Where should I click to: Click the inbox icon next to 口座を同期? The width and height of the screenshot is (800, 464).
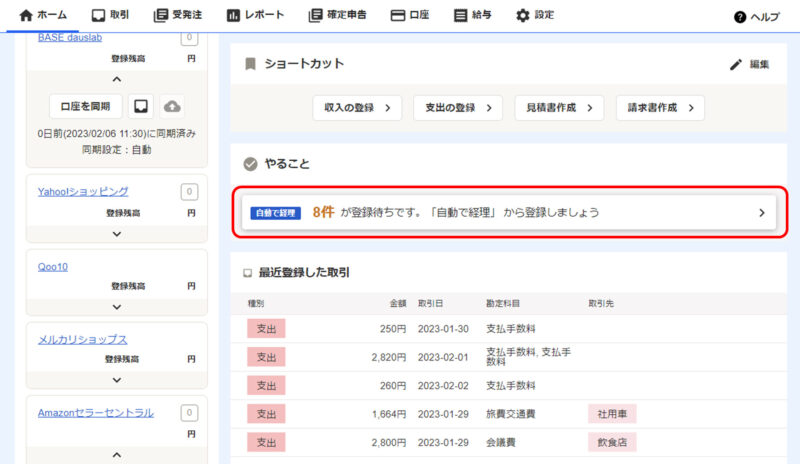tap(141, 106)
